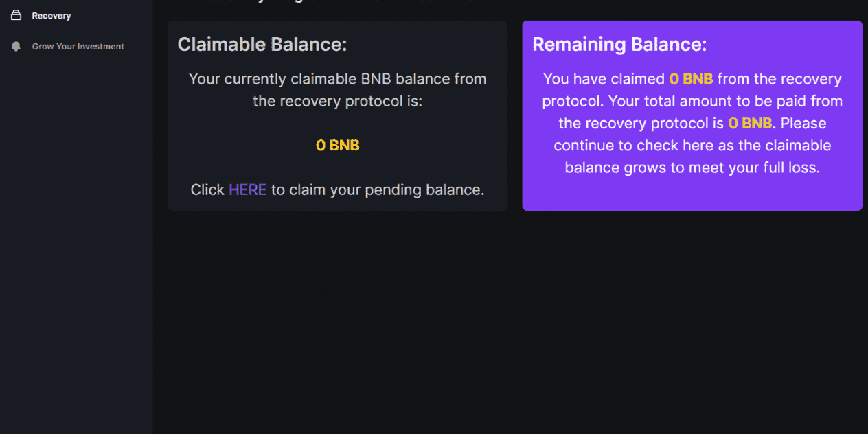Click the 'the recovery protocol is:' line
Image resolution: width=868 pixels, height=434 pixels.
click(x=337, y=101)
